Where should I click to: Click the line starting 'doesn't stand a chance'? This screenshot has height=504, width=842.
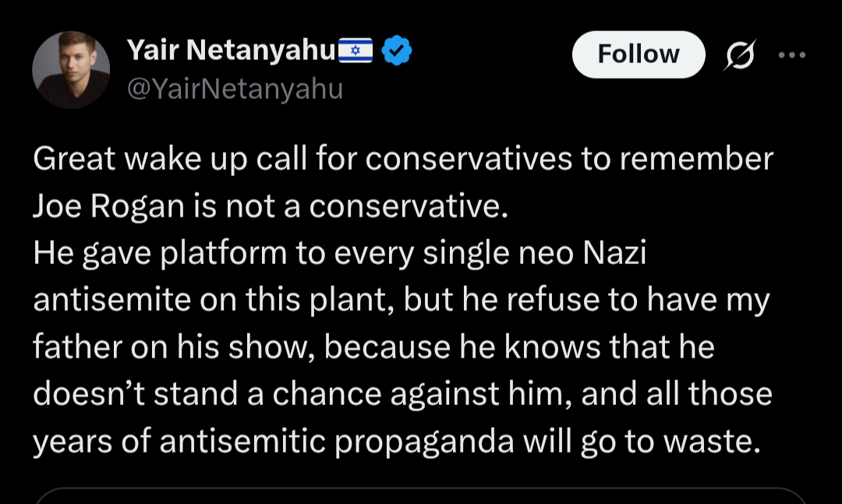tap(402, 394)
